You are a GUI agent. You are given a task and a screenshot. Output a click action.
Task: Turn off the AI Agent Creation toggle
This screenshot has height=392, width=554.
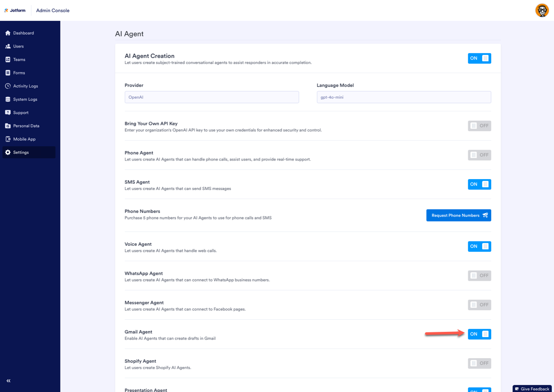pos(479,58)
